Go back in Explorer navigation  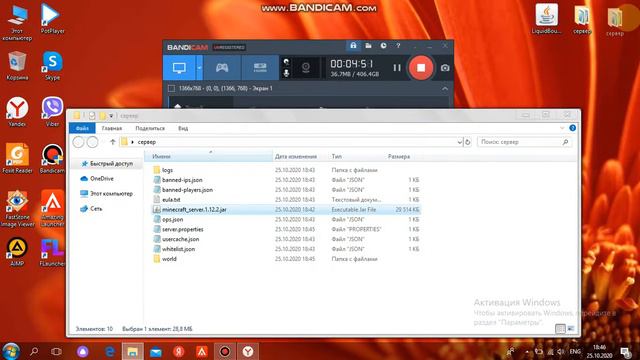point(78,142)
